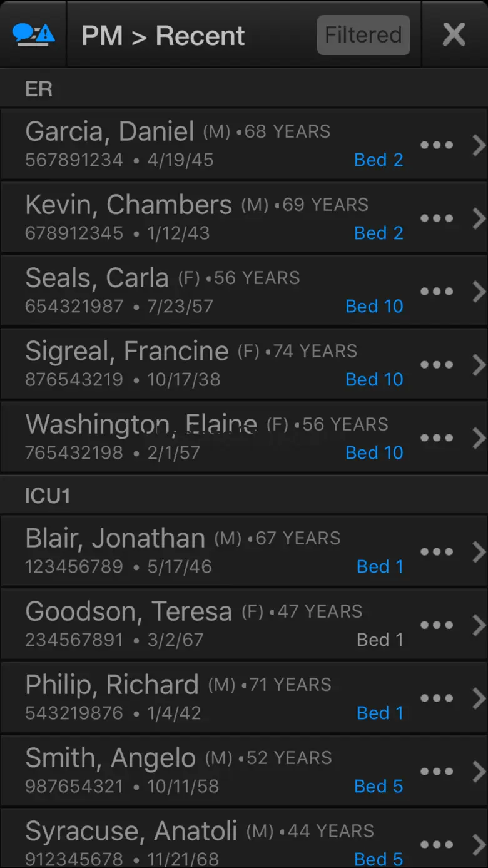Image resolution: width=488 pixels, height=868 pixels.
Task: Click Bed 5 link for Smith, Angelo
Action: 379,787
